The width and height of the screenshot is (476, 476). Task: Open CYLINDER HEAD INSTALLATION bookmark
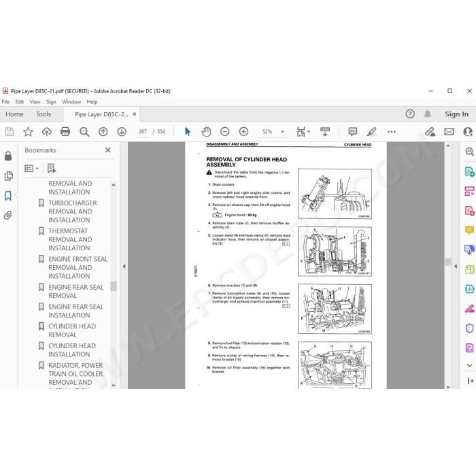[x=72, y=350]
